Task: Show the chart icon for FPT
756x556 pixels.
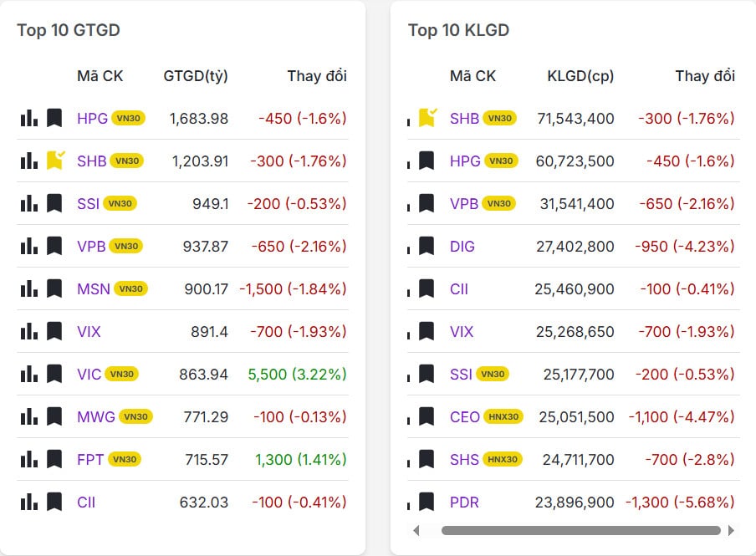Action: pos(29,459)
